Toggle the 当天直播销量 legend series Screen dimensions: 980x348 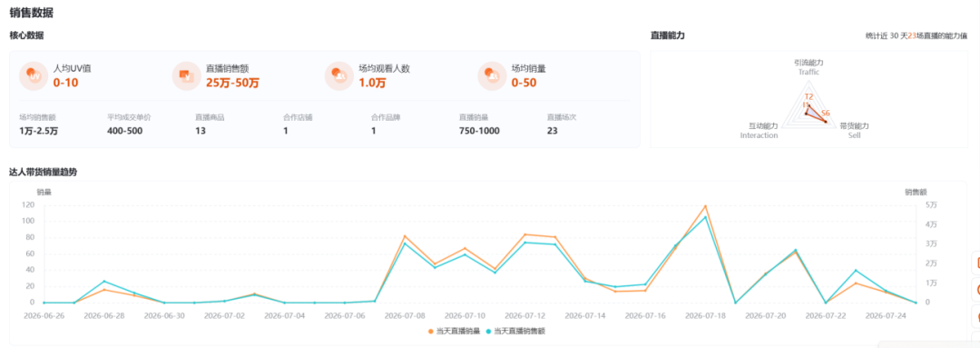(x=454, y=331)
